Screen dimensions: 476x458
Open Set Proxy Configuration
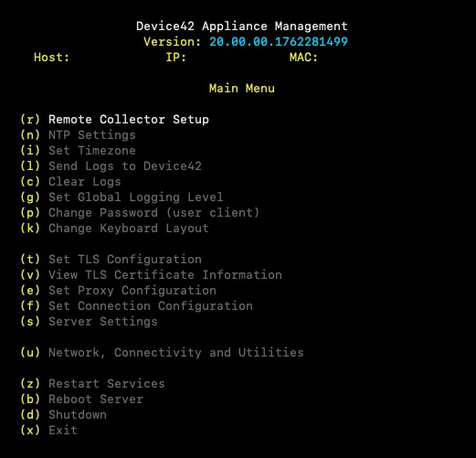132,291
